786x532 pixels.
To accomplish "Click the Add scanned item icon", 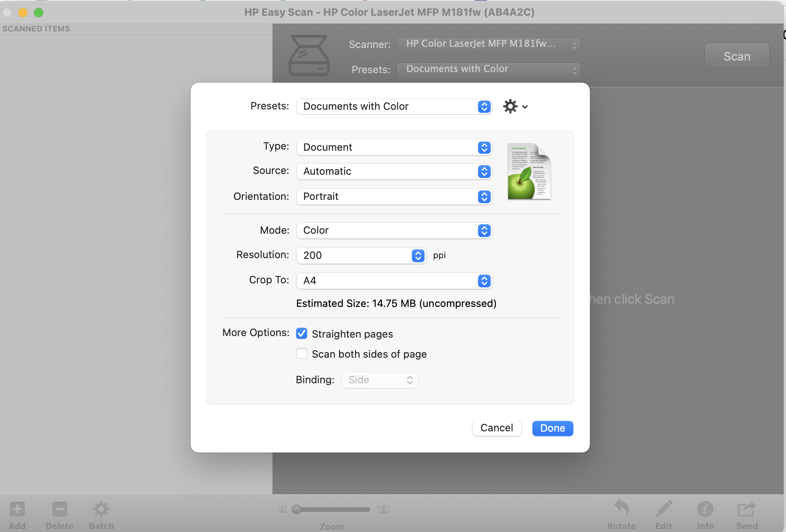I will point(17,510).
